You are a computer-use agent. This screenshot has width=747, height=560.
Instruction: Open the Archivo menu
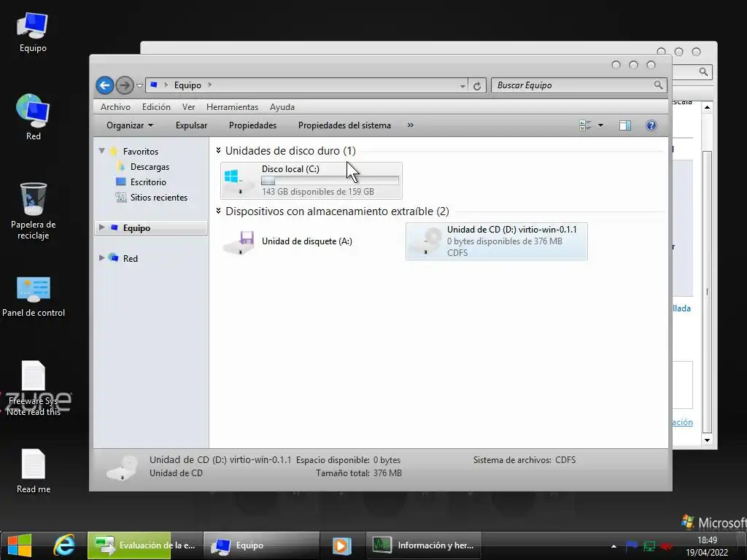(115, 107)
